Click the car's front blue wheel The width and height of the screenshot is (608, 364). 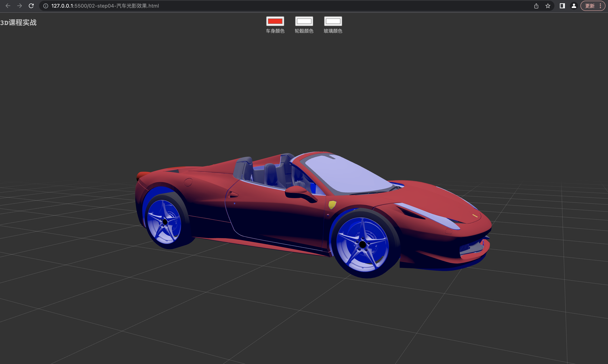(x=363, y=244)
